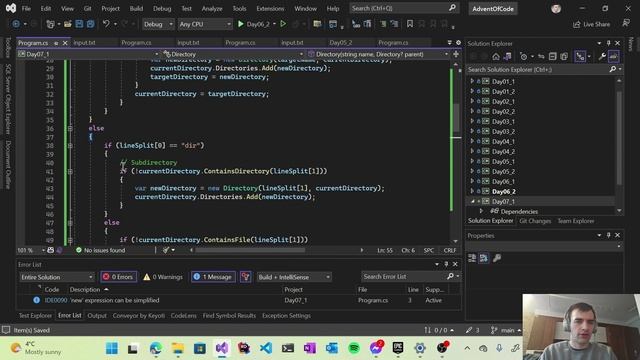Image resolution: width=640 pixels, height=360 pixels.
Task: Open Spotify from the taskbar
Action: tap(354, 348)
